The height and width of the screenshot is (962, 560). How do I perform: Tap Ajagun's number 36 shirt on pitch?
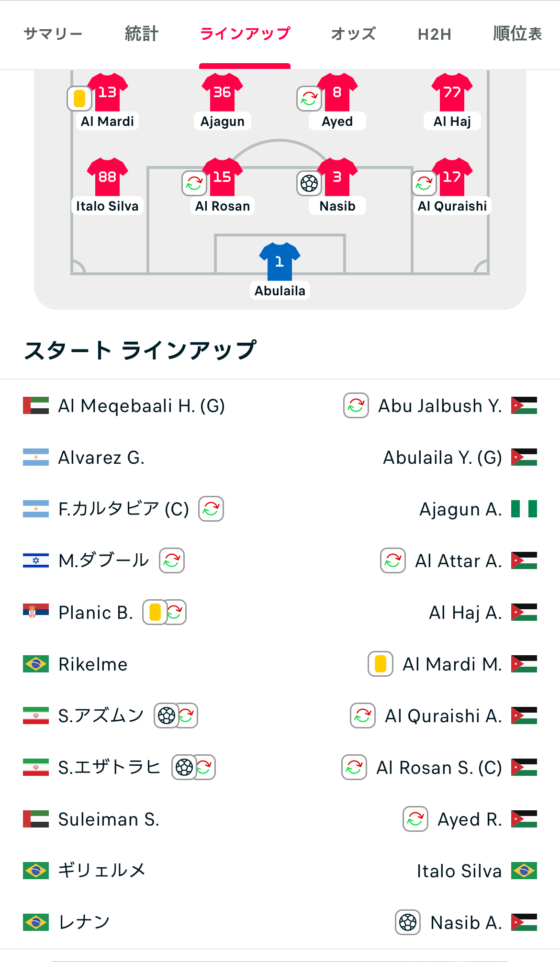click(x=222, y=92)
